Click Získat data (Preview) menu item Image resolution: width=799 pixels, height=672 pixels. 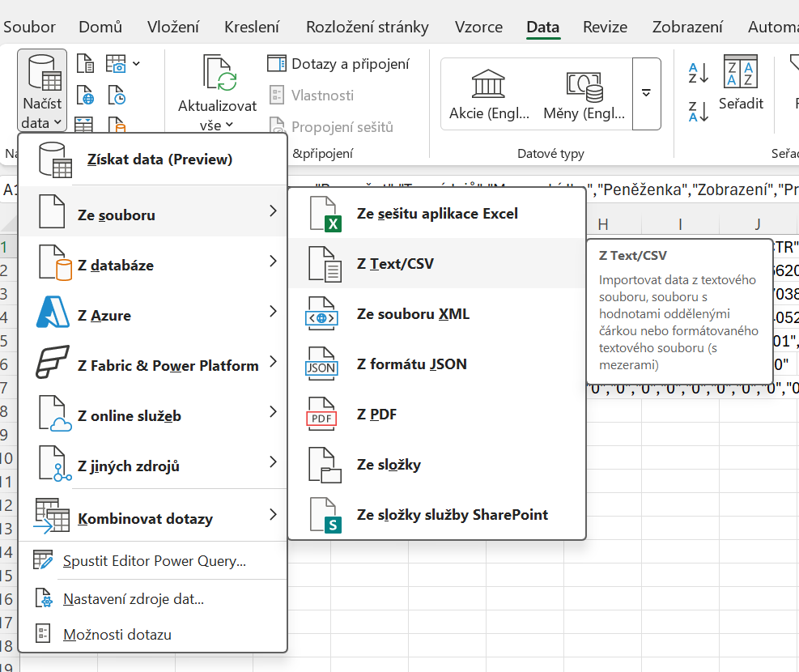(153, 159)
